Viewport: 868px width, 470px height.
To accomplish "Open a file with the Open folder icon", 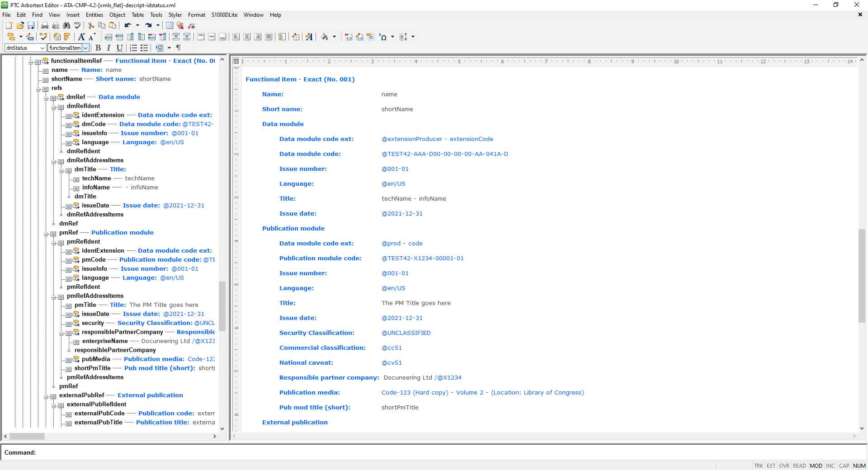I will pos(20,25).
